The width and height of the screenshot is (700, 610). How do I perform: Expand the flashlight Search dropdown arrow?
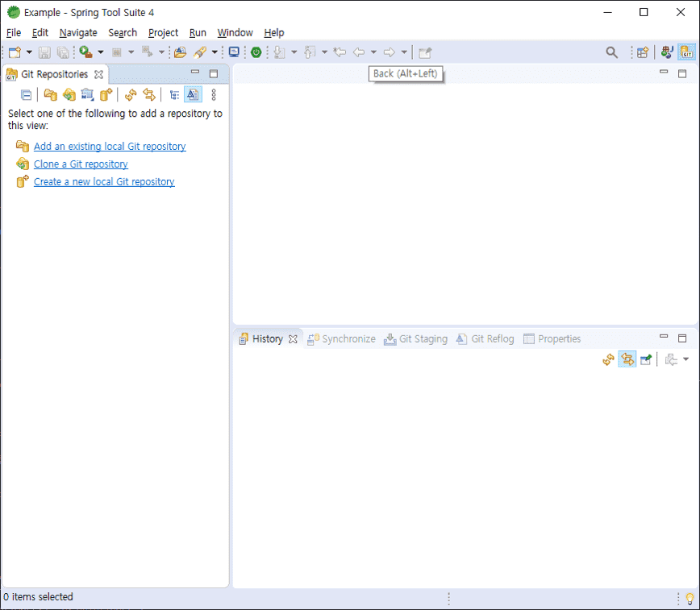pos(215,52)
